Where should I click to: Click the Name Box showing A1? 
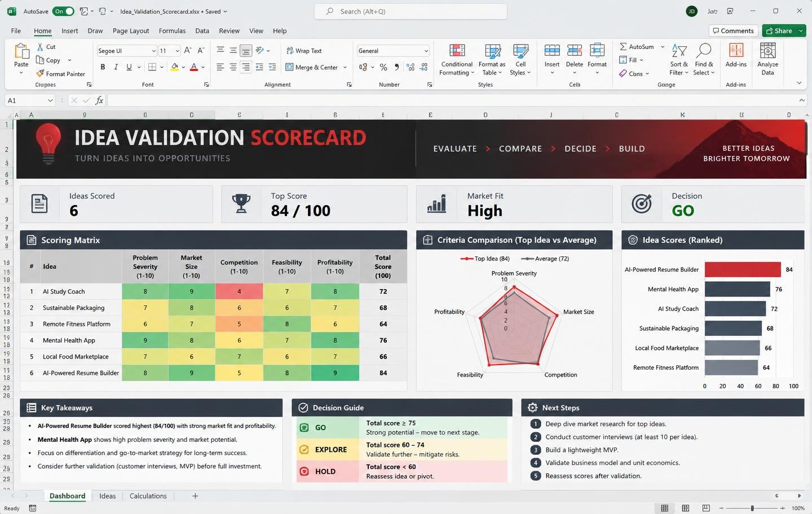[x=30, y=100]
